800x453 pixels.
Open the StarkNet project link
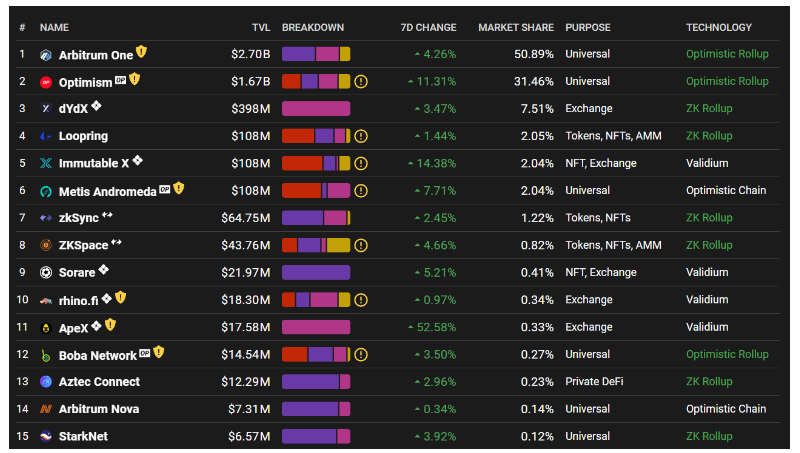pyautogui.click(x=83, y=436)
